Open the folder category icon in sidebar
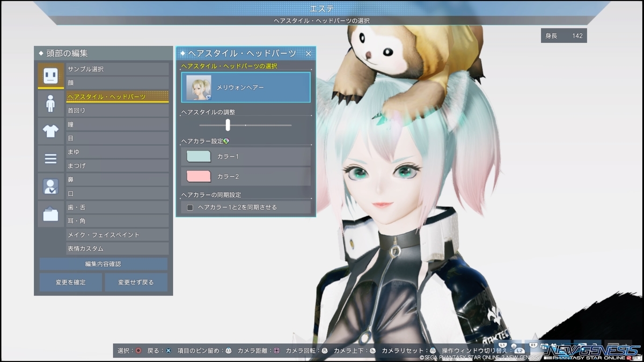644x362 pixels. pyautogui.click(x=50, y=215)
